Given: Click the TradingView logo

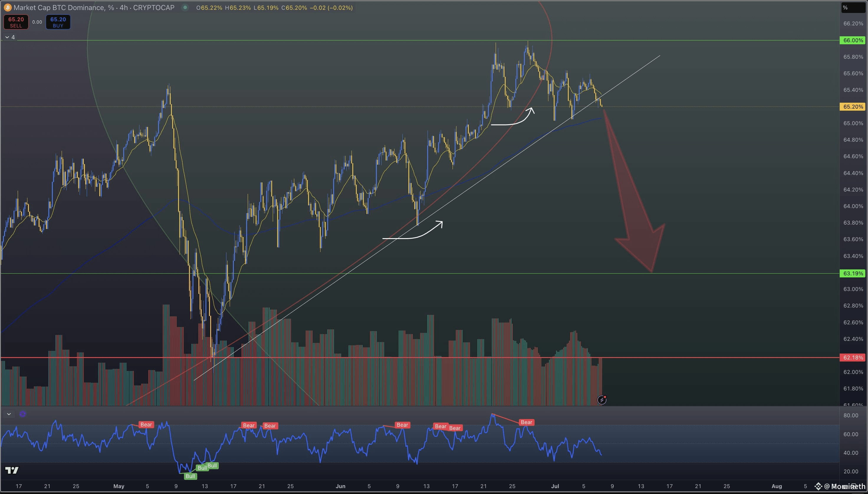Looking at the screenshot, I should (12, 470).
